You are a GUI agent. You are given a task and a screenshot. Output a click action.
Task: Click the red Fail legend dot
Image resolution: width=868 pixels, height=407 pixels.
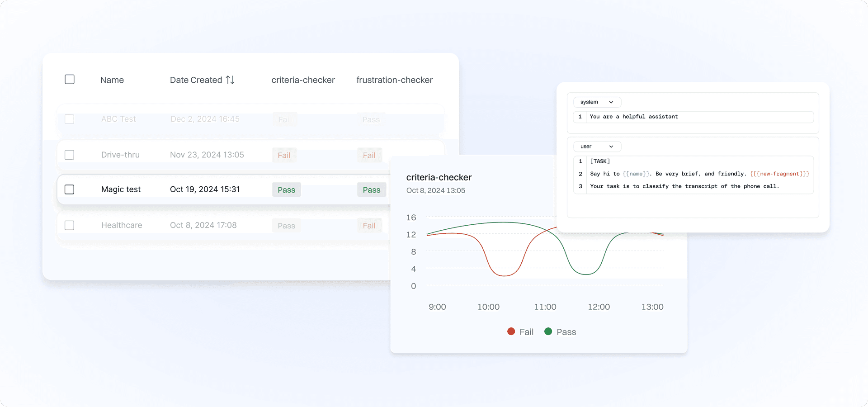click(x=511, y=331)
